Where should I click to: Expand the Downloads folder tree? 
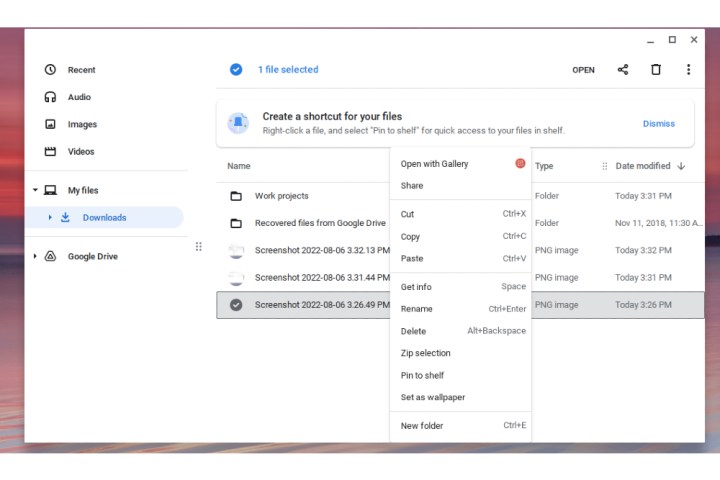click(50, 217)
